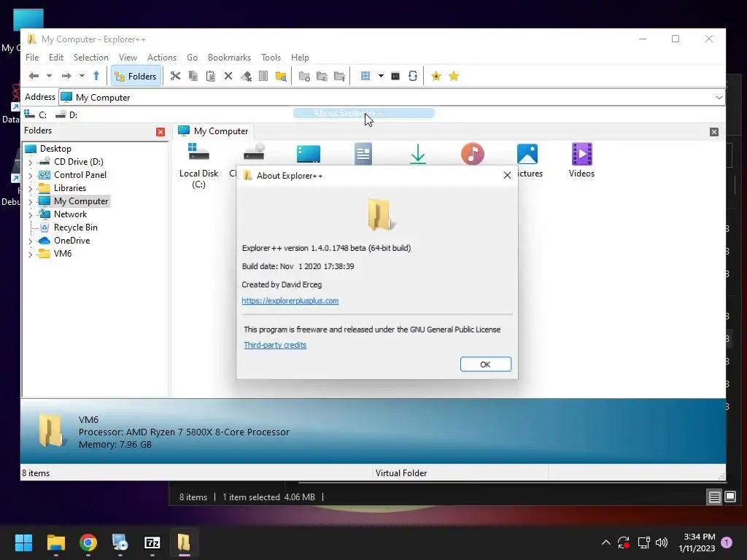Close the Folders pane with red X
This screenshot has width=747, height=560.
[x=160, y=132]
